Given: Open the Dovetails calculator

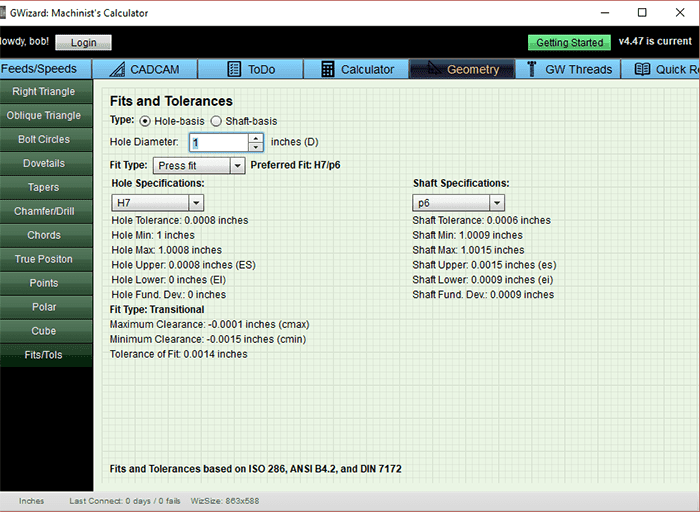Looking at the screenshot, I should [46, 163].
